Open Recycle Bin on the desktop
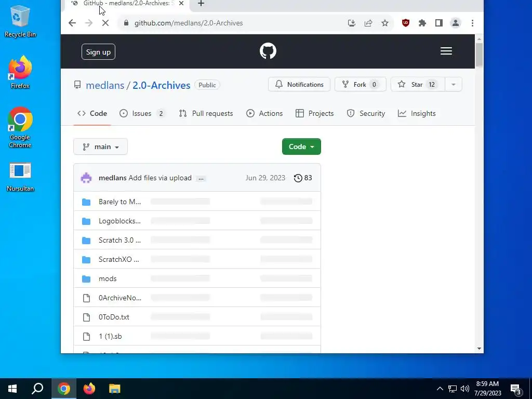This screenshot has width=532, height=399. pyautogui.click(x=20, y=21)
